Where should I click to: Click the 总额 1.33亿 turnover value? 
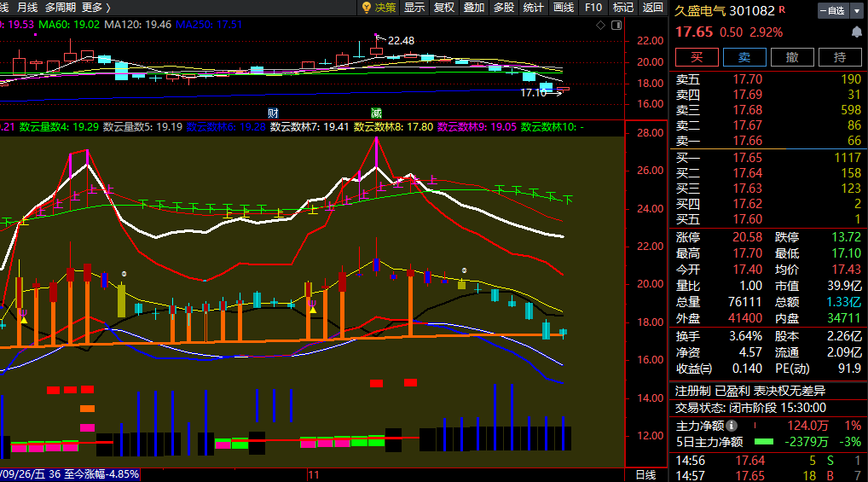(844, 302)
